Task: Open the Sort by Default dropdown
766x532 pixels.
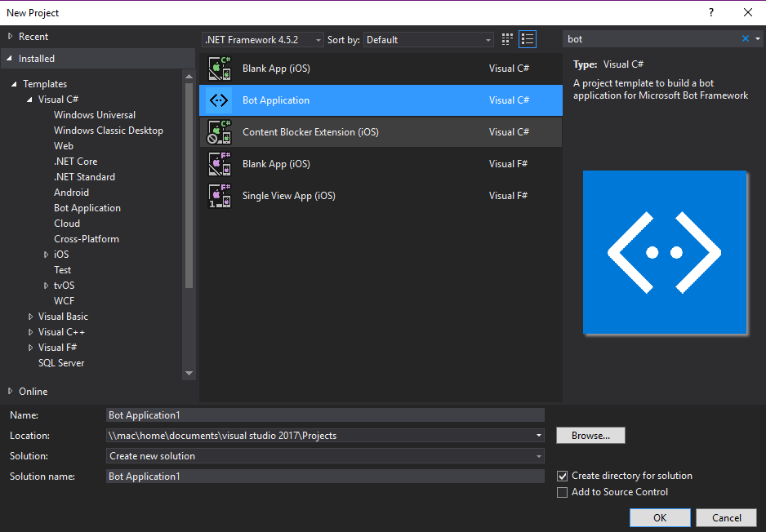Action: [429, 39]
